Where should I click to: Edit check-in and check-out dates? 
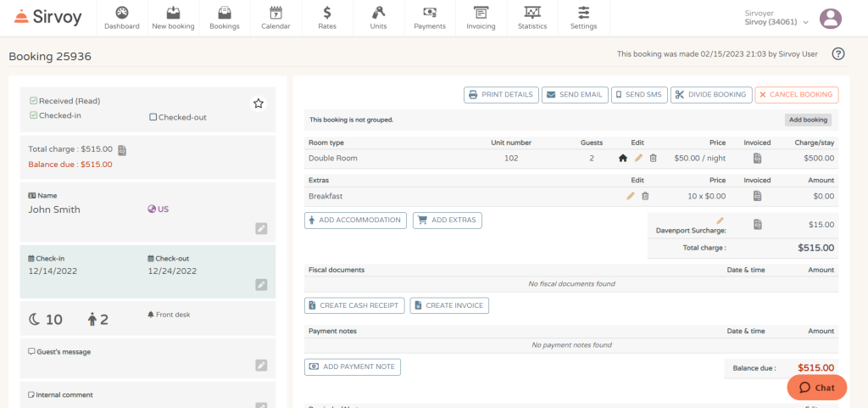pyautogui.click(x=261, y=284)
